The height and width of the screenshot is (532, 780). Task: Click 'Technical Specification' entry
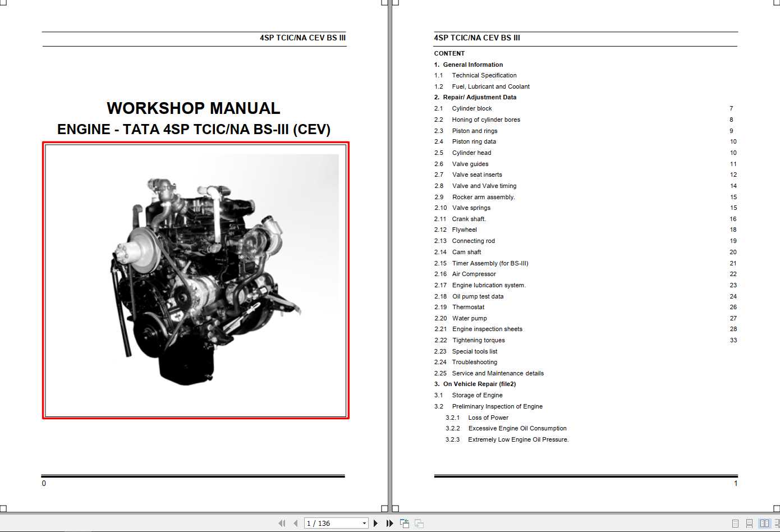[x=484, y=75]
